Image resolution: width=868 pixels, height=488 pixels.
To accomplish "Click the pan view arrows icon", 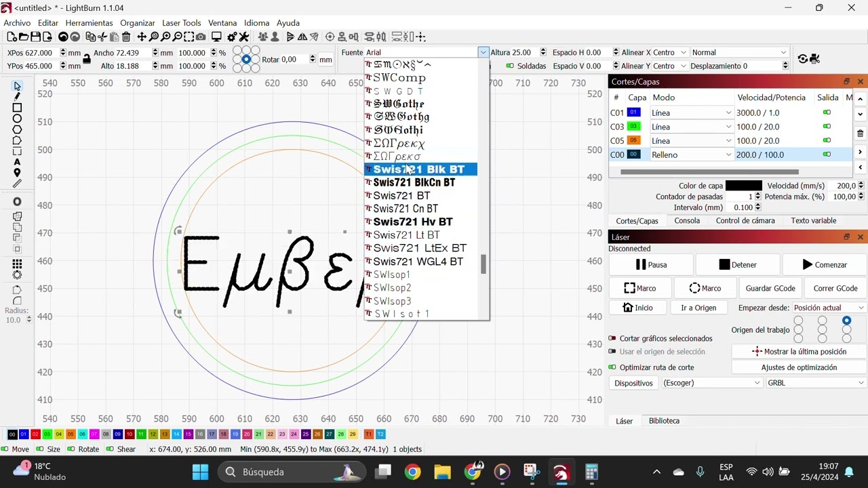I will [x=142, y=37].
